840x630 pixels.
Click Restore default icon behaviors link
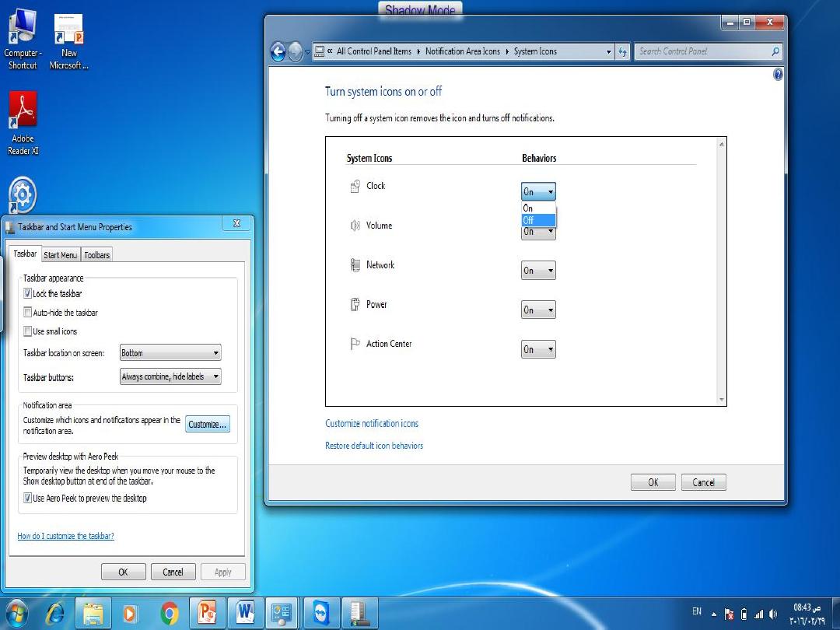pos(374,446)
